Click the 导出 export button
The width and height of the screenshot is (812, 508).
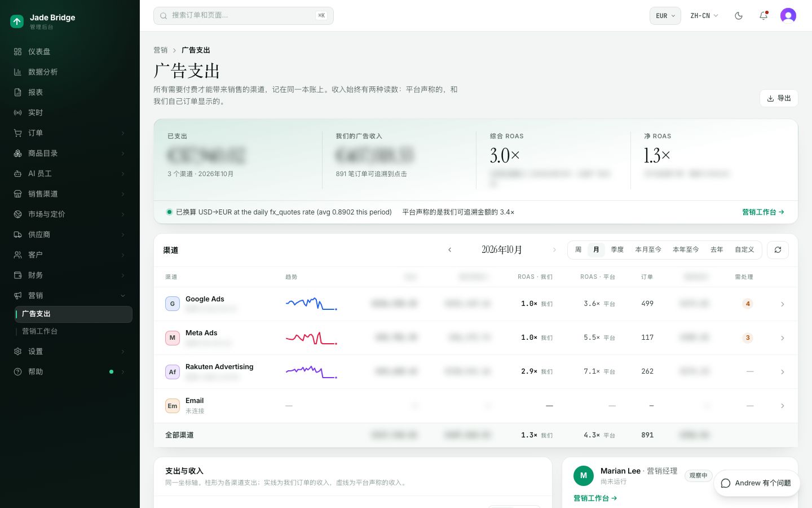coord(779,98)
